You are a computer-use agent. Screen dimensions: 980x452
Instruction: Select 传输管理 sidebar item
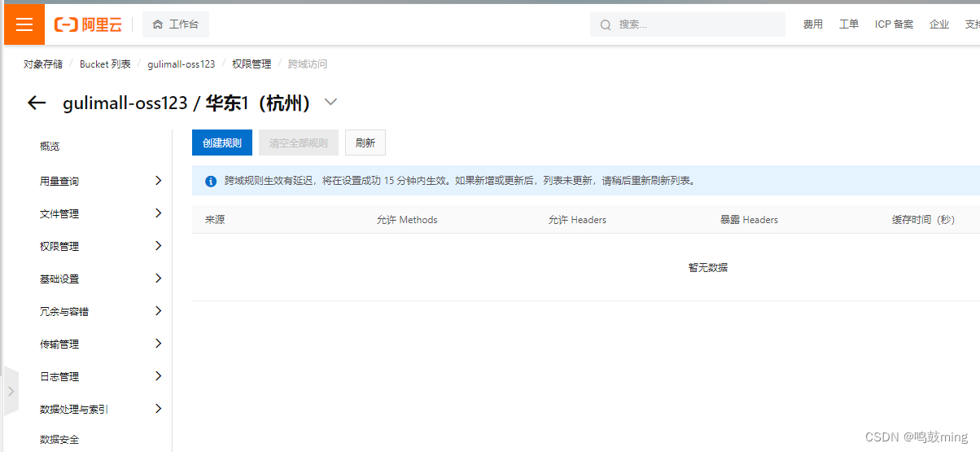click(x=59, y=344)
